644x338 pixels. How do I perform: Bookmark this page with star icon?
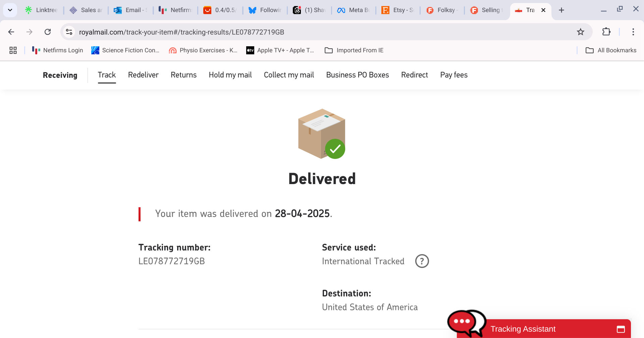click(581, 32)
